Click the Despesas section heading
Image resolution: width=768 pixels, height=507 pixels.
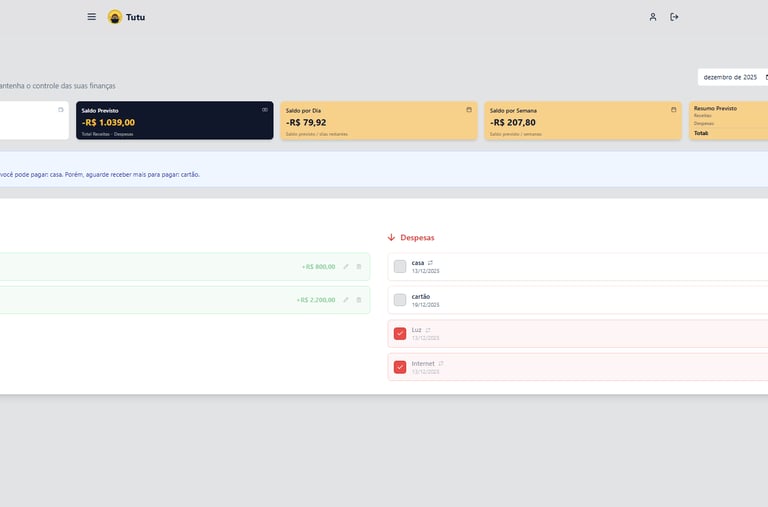pos(417,238)
